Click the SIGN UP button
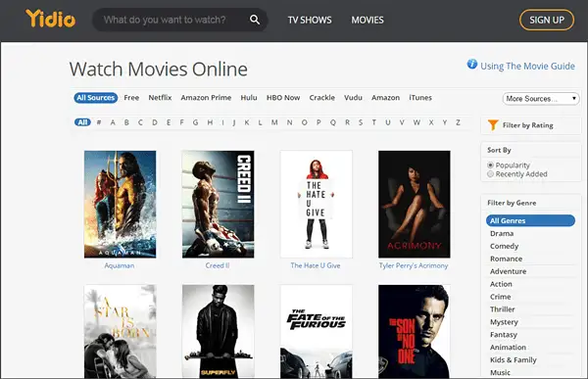The width and height of the screenshot is (588, 379). 547,20
